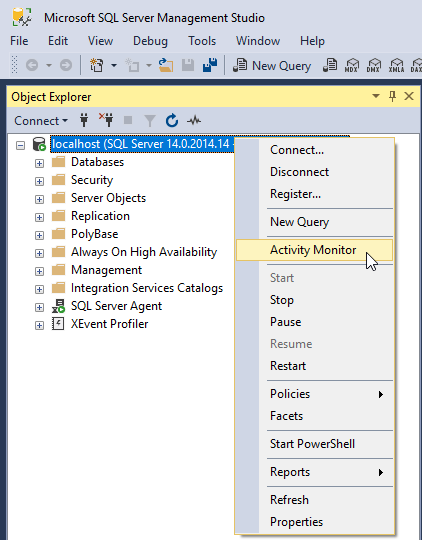Viewport: 422px width, 540px height.
Task: Open the New Project dropdown arrow
Action: [114, 65]
